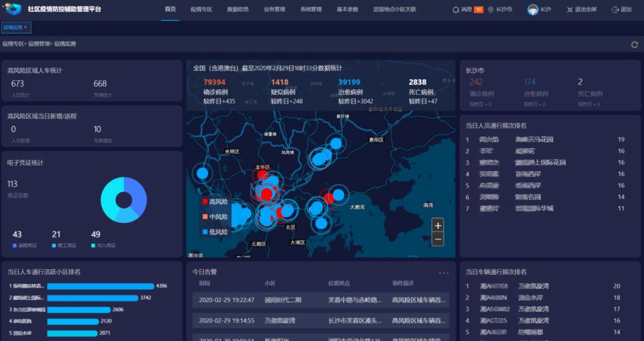Open the 长沙 user avatar
The width and height of the screenshot is (644, 341).
click(x=532, y=10)
